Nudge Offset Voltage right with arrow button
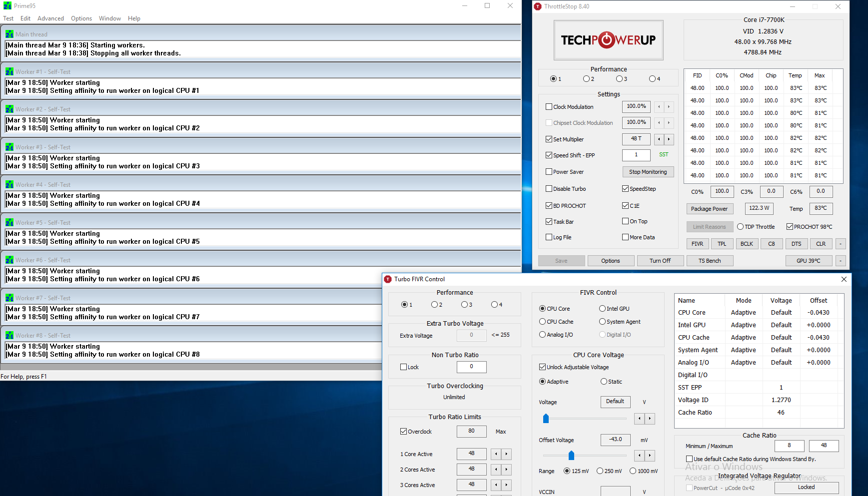Viewport: 868px width, 496px height. point(650,456)
